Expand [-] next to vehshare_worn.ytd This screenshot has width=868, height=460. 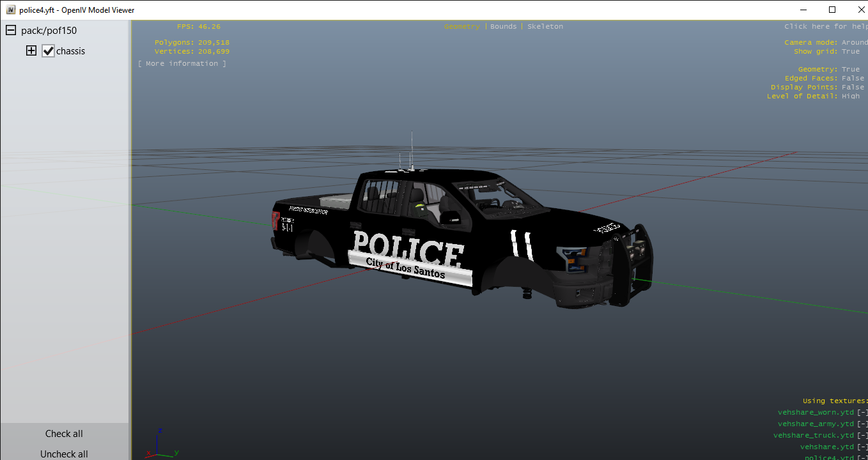tap(862, 413)
